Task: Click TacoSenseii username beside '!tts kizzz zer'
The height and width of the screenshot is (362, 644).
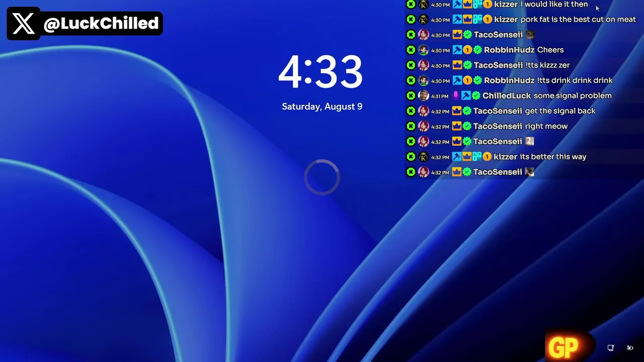Action: 498,65
